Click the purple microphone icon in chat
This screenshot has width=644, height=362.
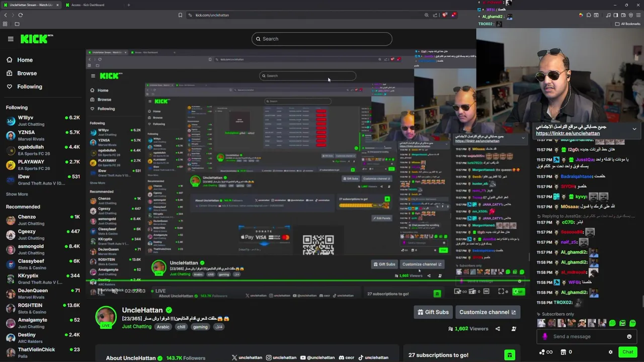pyautogui.click(x=545, y=337)
